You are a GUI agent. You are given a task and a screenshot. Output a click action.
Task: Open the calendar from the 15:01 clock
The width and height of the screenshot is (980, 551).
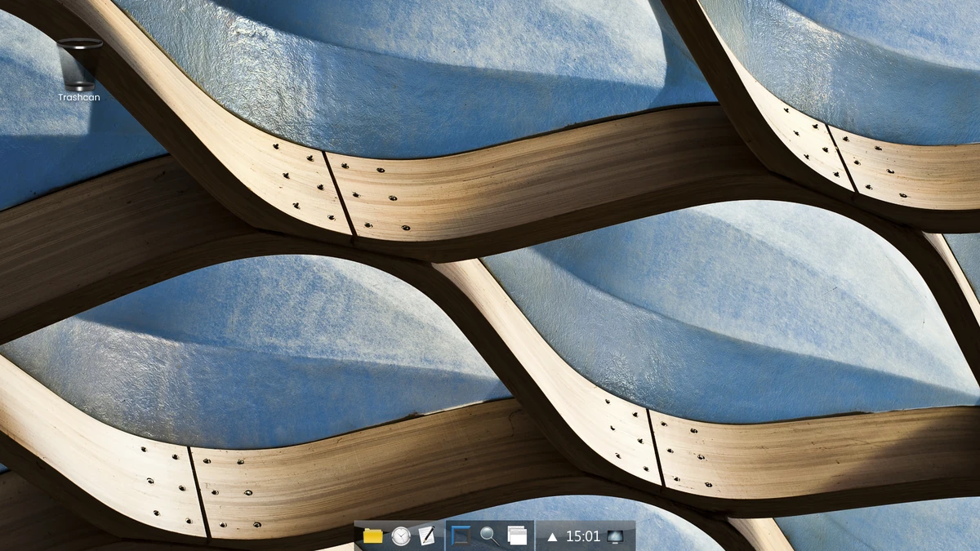tap(582, 536)
